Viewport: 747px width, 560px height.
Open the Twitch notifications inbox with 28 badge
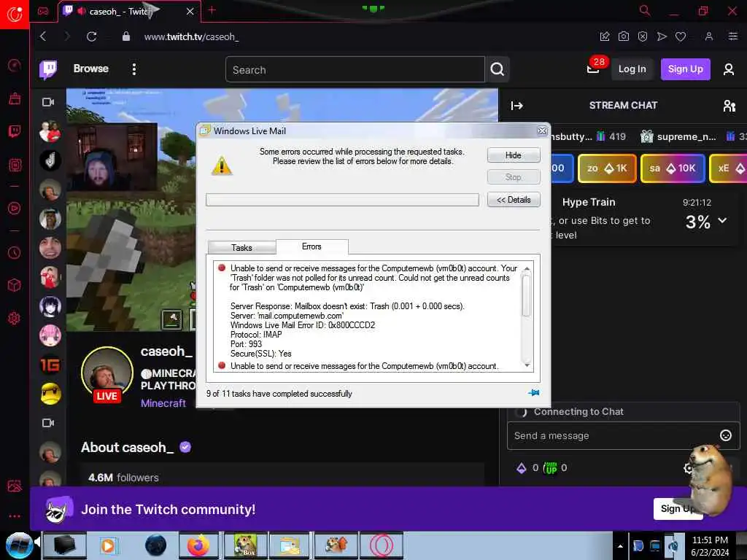(593, 69)
